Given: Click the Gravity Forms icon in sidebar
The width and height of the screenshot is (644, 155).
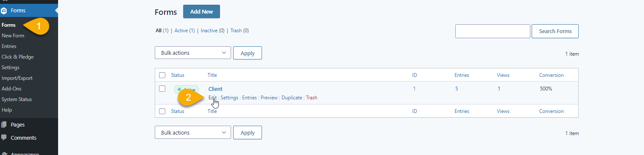Looking at the screenshot, I should click(x=4, y=11).
